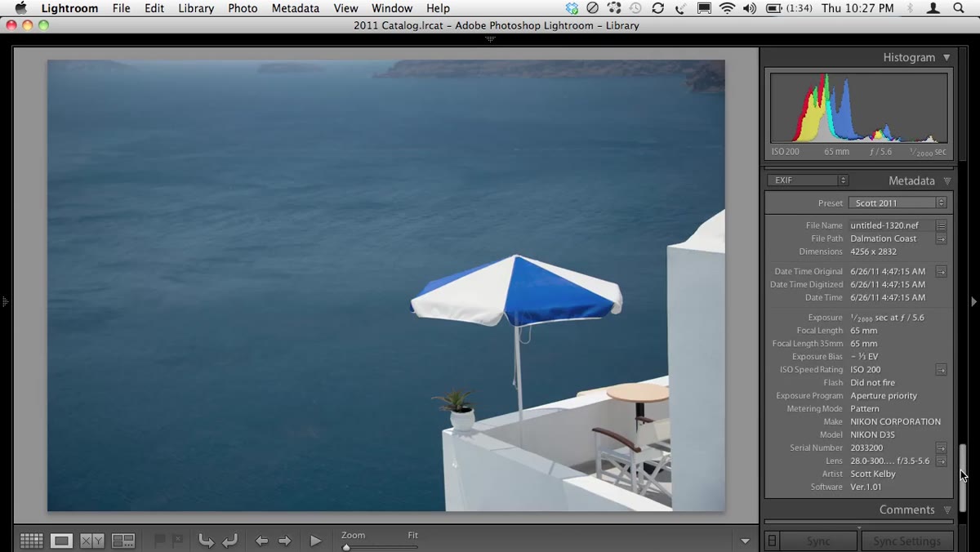Image resolution: width=980 pixels, height=552 pixels.
Task: Click the umbrella photo in Loupe view
Action: point(385,285)
